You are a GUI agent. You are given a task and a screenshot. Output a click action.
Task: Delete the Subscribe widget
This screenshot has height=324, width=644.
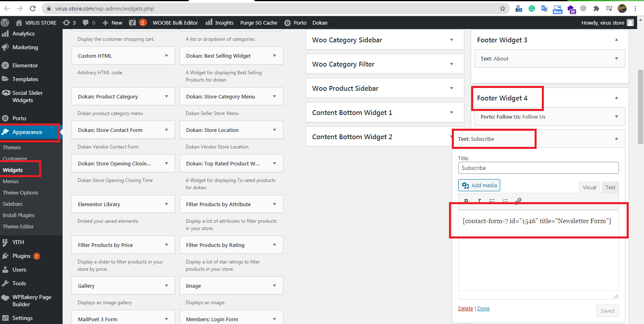(x=466, y=308)
